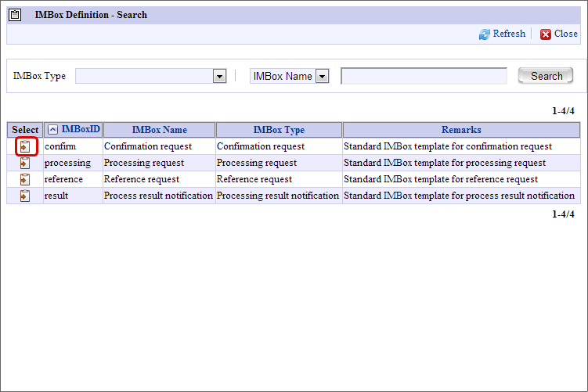Image resolution: width=588 pixels, height=392 pixels.
Task: Click the clipboard icon beside the window title
Action: pyautogui.click(x=15, y=15)
